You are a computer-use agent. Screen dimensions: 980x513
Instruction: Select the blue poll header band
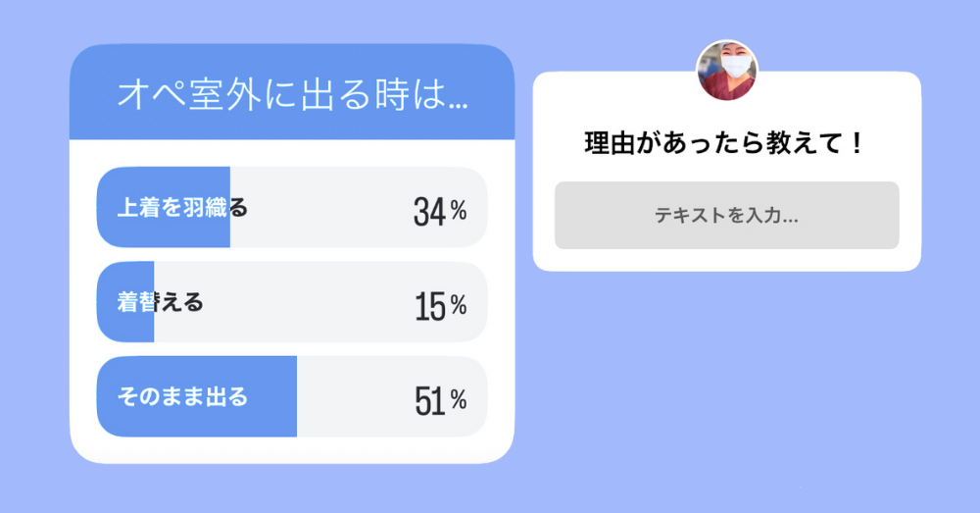[292, 91]
